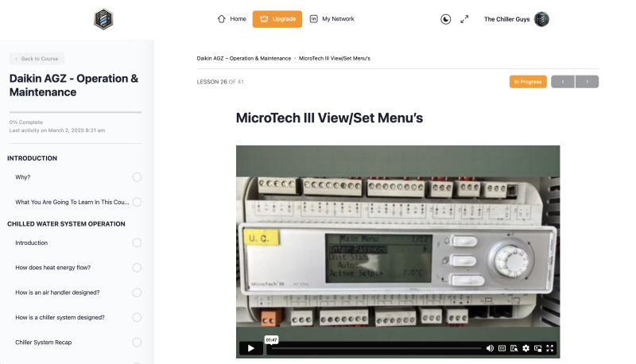
Task: Open the video transcript icon
Action: (514, 348)
